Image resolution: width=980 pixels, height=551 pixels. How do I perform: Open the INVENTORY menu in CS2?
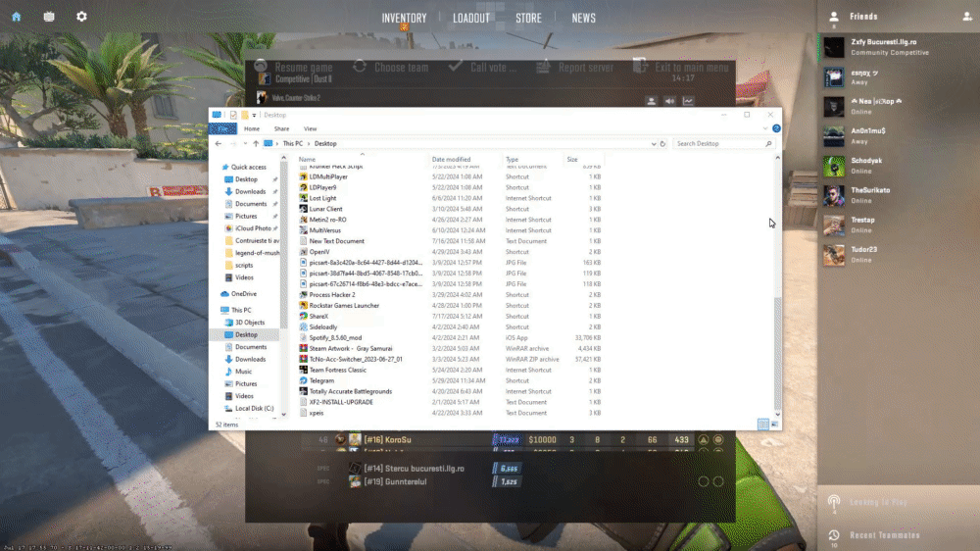point(405,18)
